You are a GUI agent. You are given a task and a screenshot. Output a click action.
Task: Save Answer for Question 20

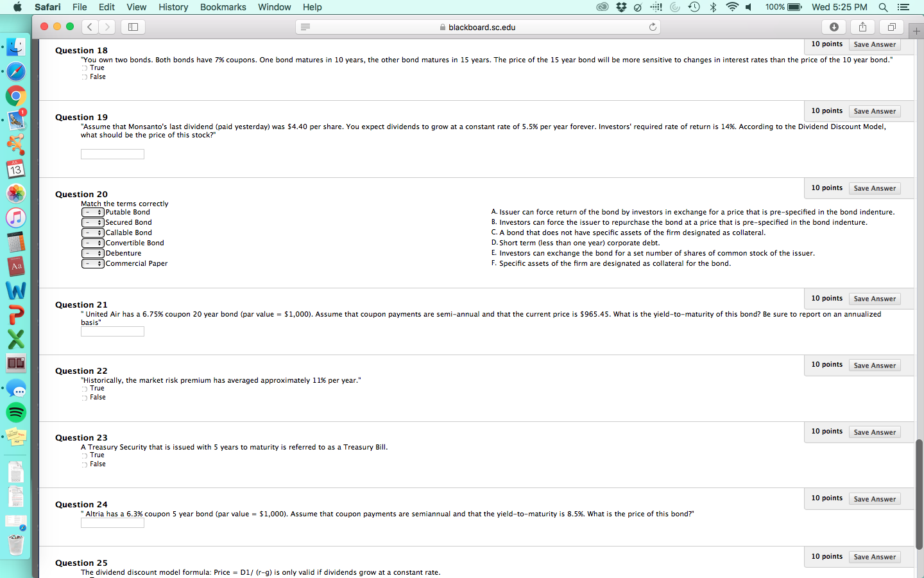pyautogui.click(x=875, y=188)
